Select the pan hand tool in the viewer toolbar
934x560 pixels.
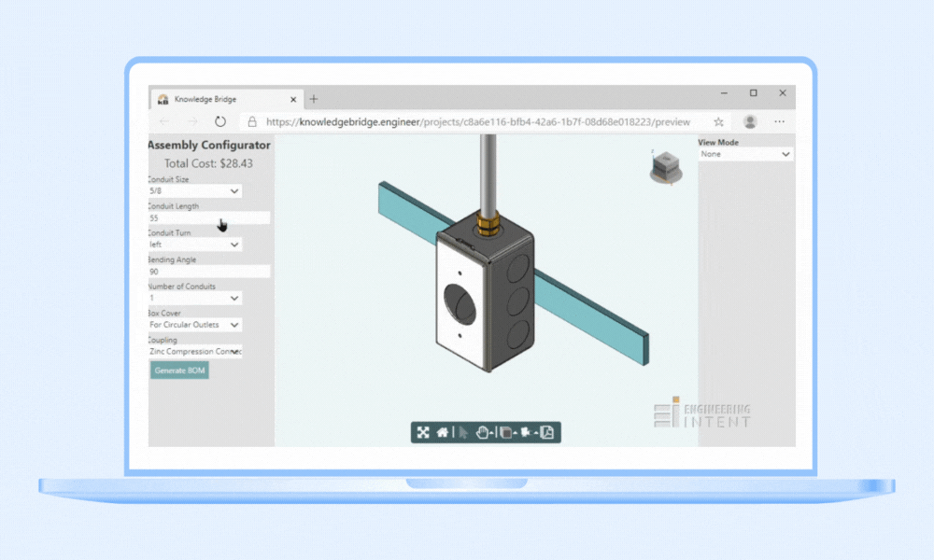[x=483, y=432]
